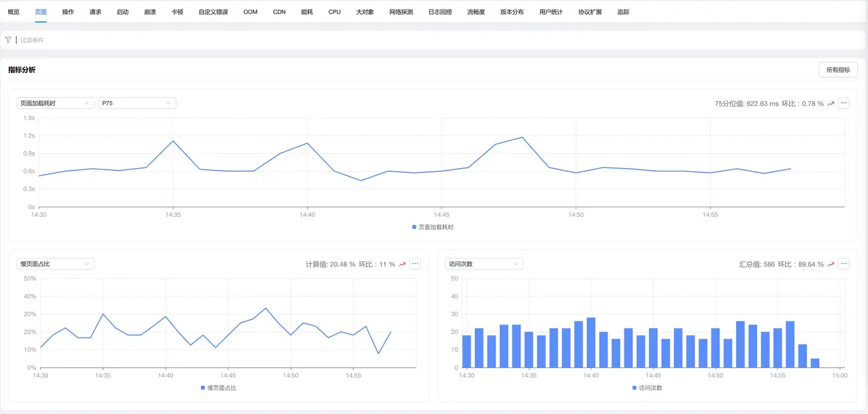Toggle 页面加载耗时 legend series

pyautogui.click(x=432, y=227)
